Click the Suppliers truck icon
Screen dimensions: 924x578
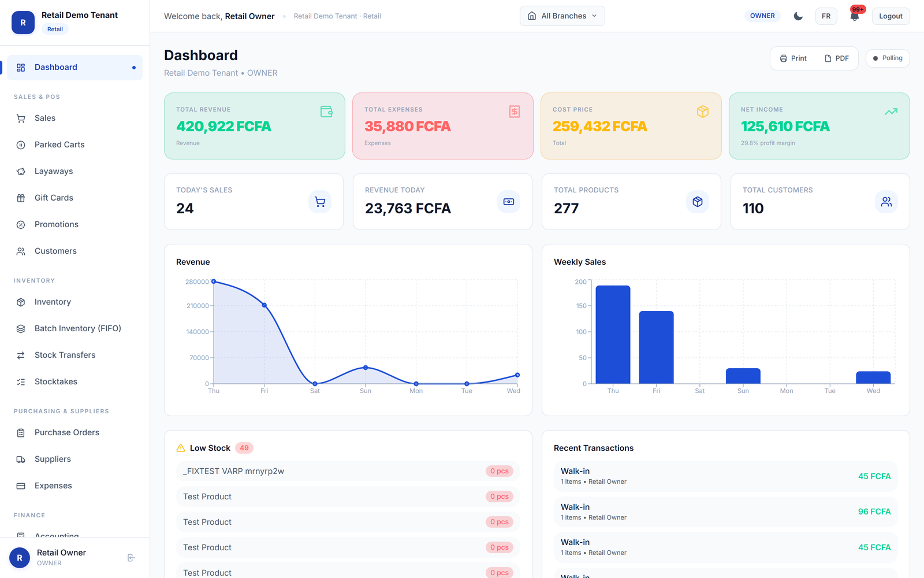(21, 460)
